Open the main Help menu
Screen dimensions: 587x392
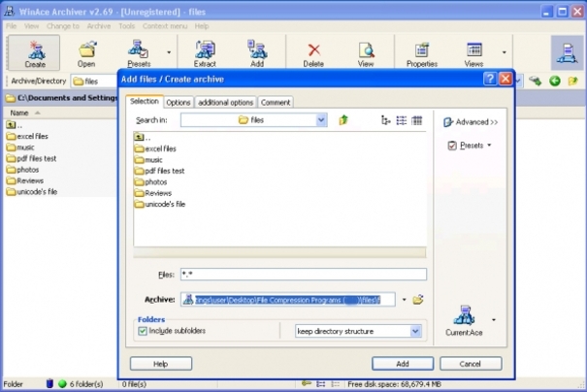pyautogui.click(x=202, y=26)
